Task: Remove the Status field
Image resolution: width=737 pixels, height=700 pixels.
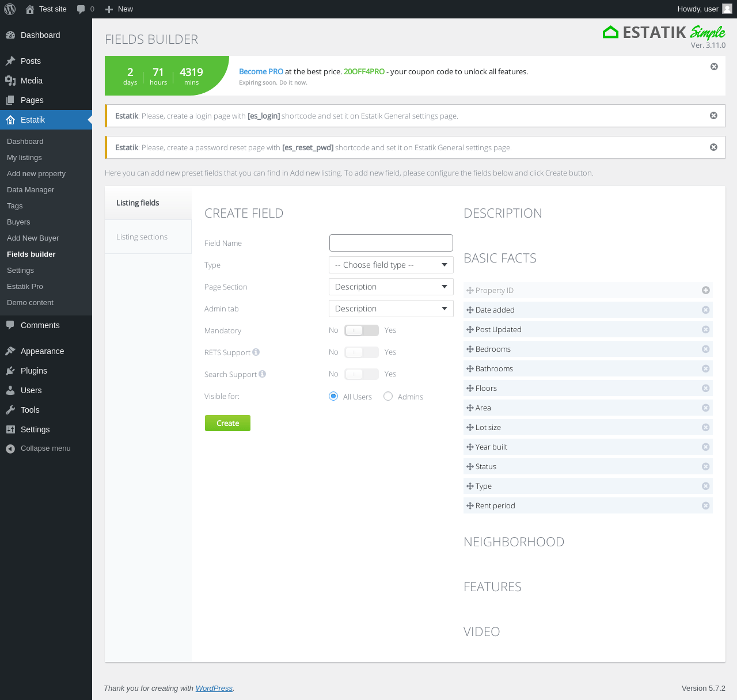Action: [706, 467]
